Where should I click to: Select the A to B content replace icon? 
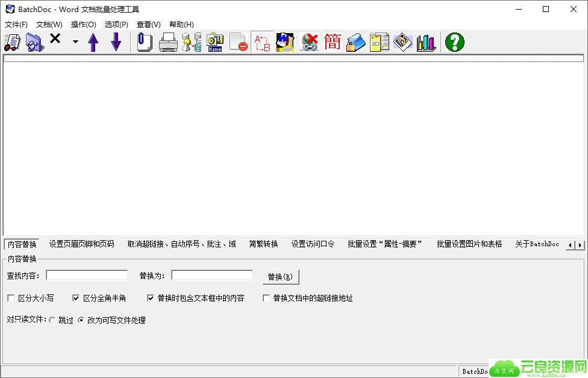click(262, 42)
